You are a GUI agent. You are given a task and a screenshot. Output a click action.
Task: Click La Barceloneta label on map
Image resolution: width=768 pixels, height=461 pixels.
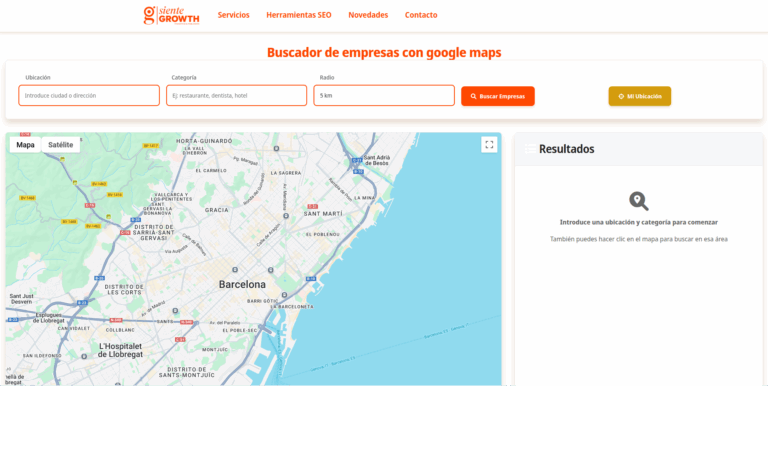292,307
